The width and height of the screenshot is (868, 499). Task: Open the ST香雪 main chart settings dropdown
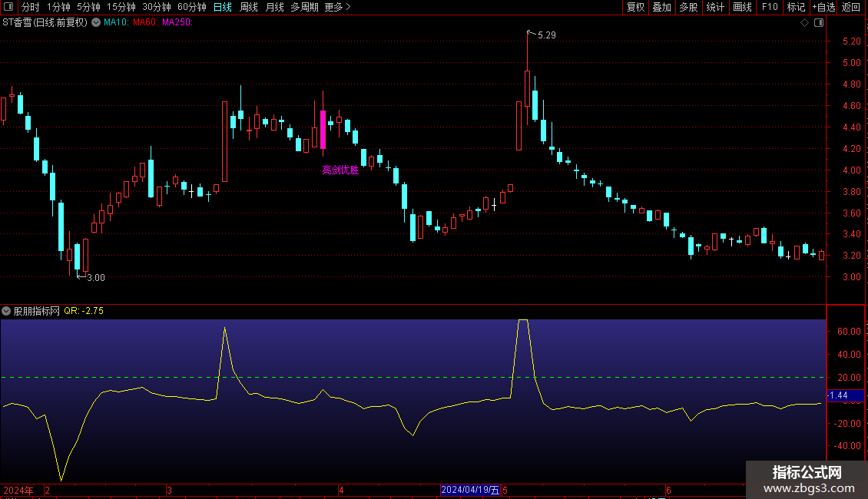(x=96, y=23)
